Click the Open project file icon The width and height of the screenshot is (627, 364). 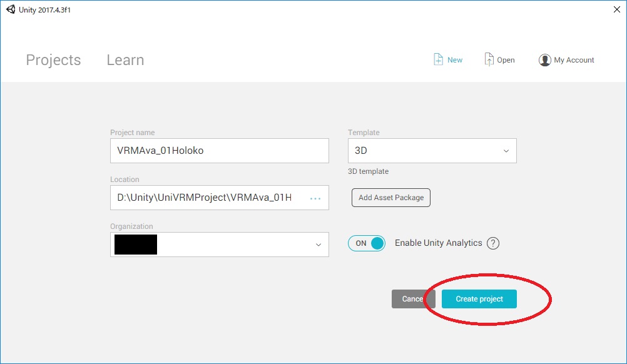(489, 59)
